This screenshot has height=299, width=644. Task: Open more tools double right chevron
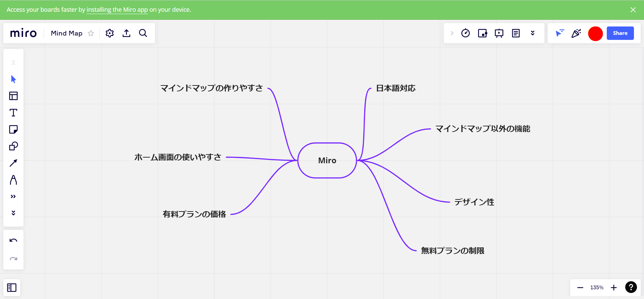[13, 196]
